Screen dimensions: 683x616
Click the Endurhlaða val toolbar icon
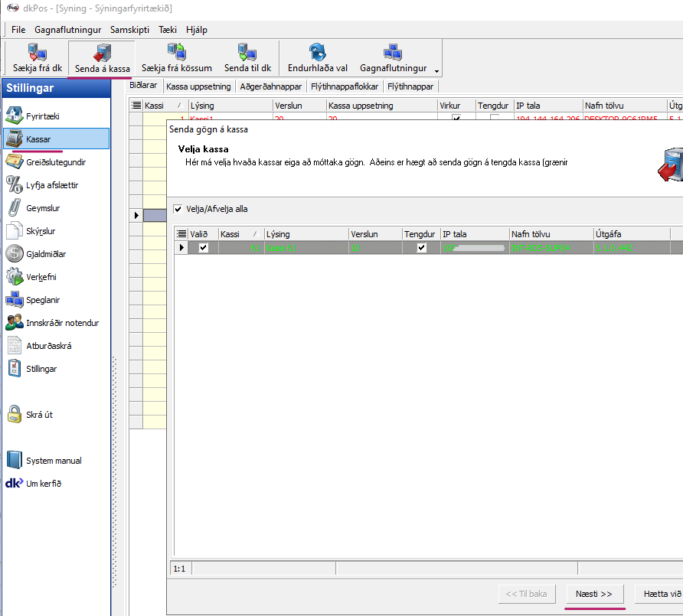[317, 53]
